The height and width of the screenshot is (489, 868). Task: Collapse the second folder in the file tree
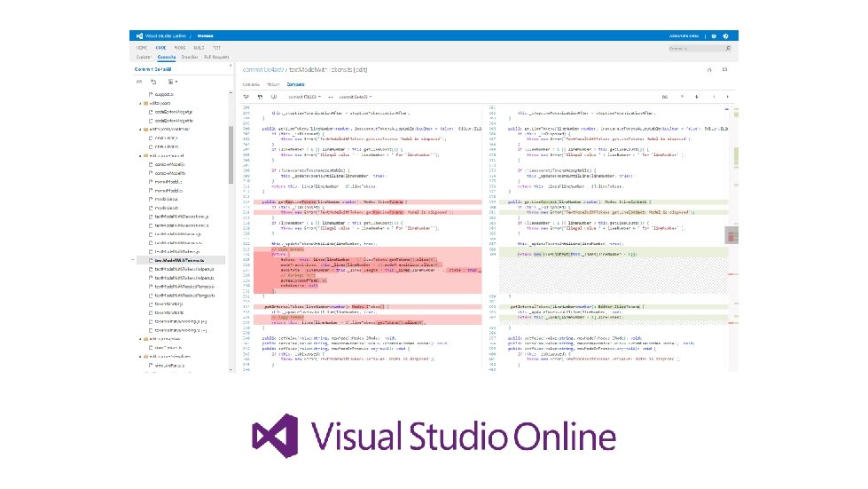[140, 130]
